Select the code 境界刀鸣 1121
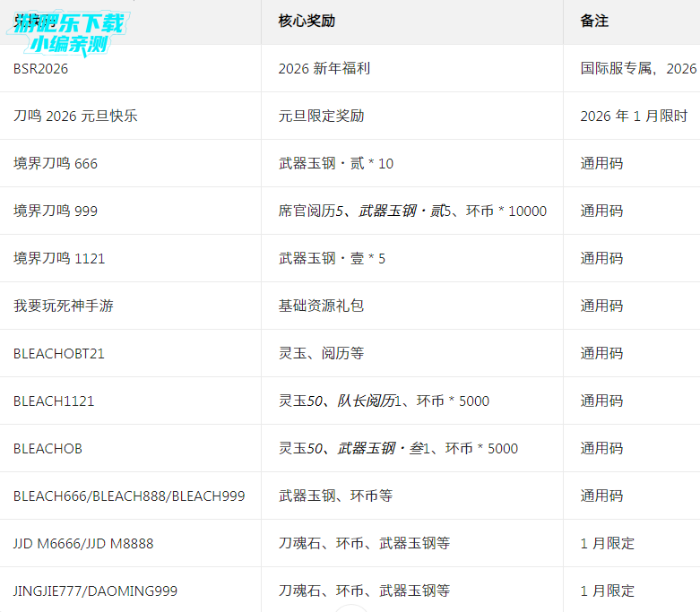Viewport: 700px width, 612px height. 59,258
